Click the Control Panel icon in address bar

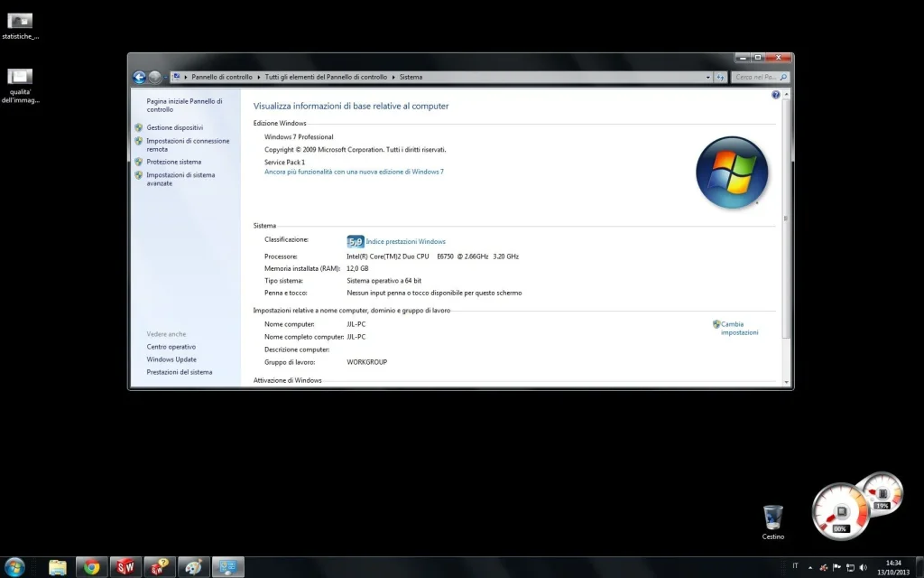176,77
